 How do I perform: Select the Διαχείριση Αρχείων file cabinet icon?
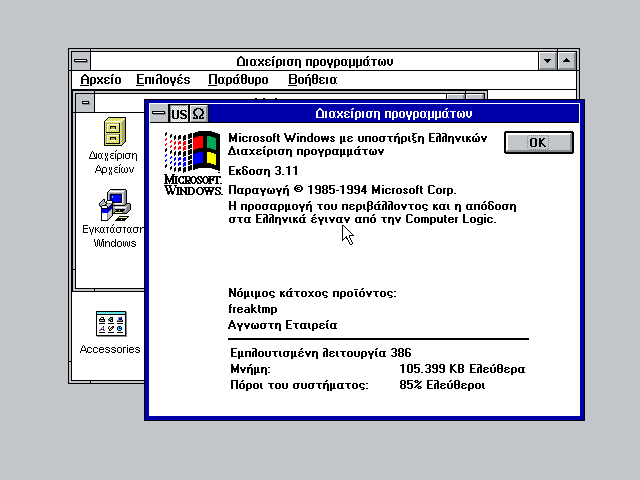pos(114,131)
